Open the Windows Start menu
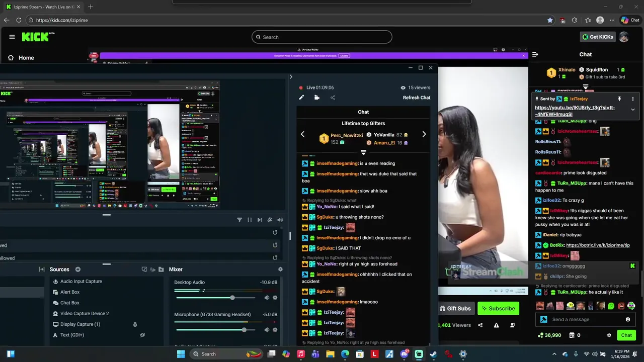The image size is (644, 362). (181, 354)
